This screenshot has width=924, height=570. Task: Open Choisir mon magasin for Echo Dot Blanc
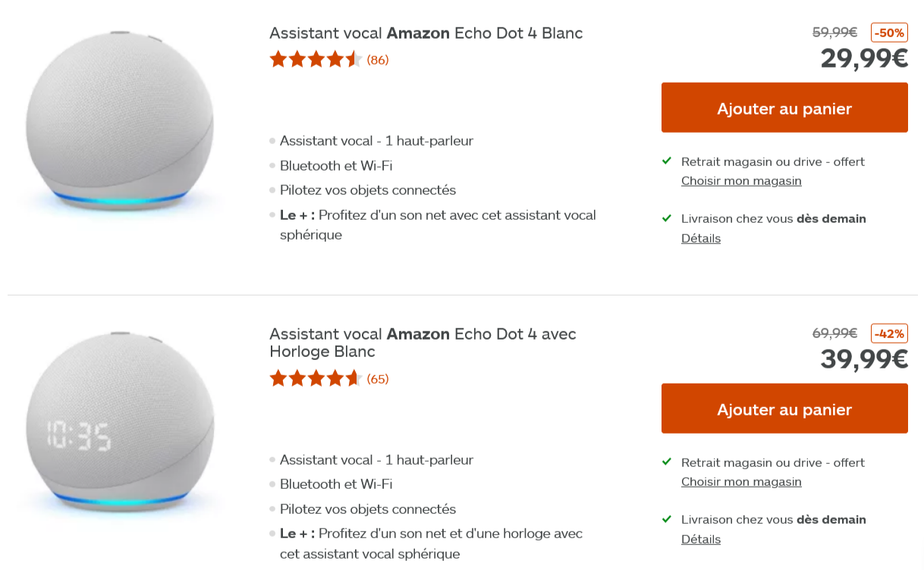pos(741,180)
